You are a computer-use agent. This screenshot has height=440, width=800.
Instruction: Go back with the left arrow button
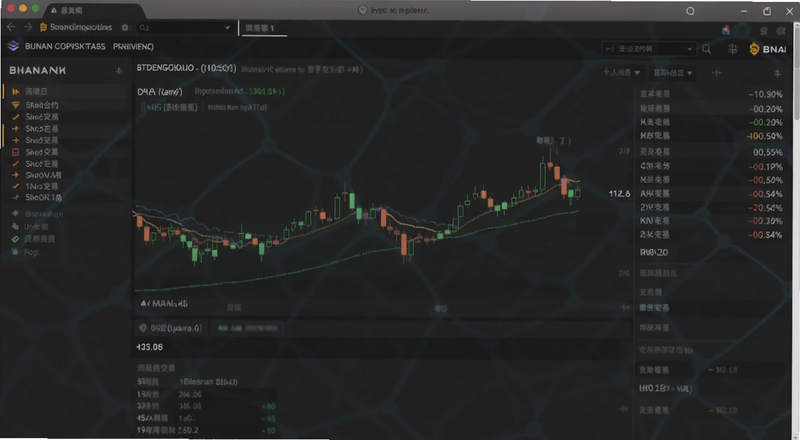coord(11,27)
